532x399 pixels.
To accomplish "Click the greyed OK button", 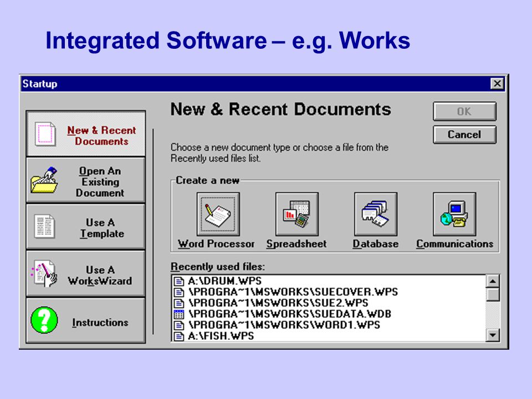I will [464, 111].
